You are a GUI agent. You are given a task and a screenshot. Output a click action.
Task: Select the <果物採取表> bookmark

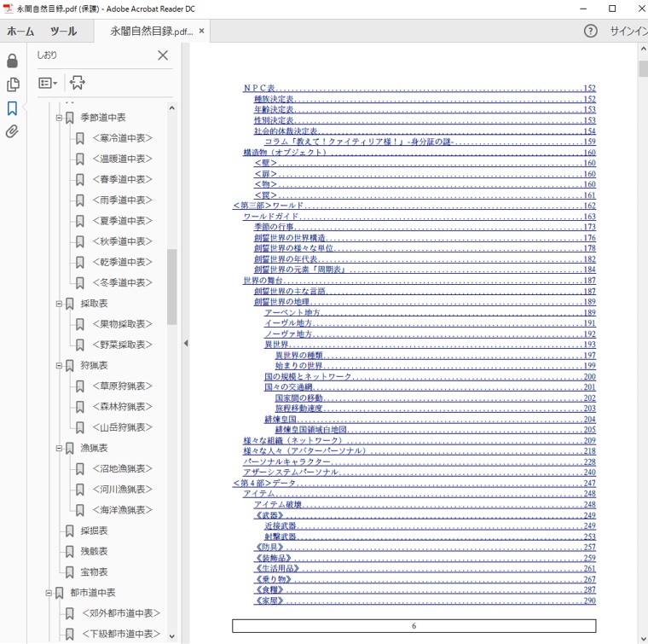pos(122,324)
